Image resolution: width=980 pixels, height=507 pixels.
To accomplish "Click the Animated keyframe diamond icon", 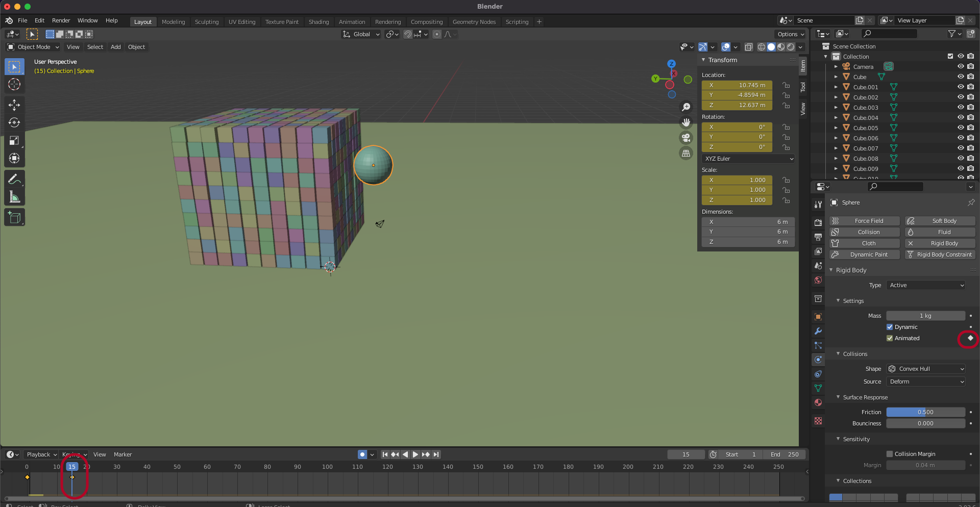I will [970, 338].
